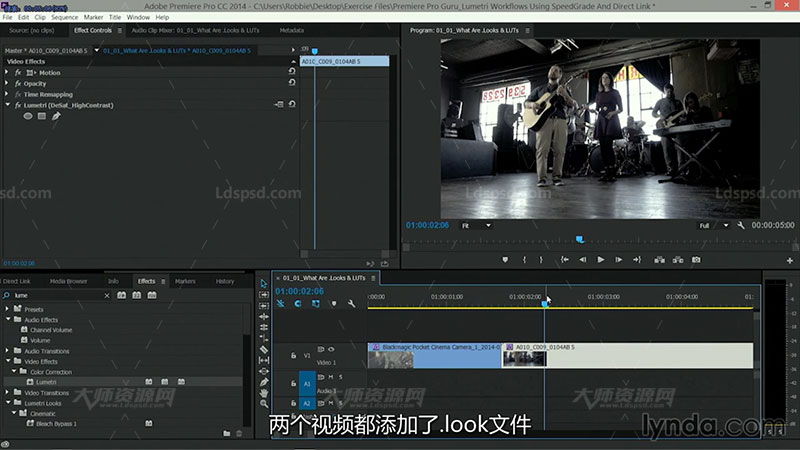Select the Track Select Forward tool

[263, 295]
